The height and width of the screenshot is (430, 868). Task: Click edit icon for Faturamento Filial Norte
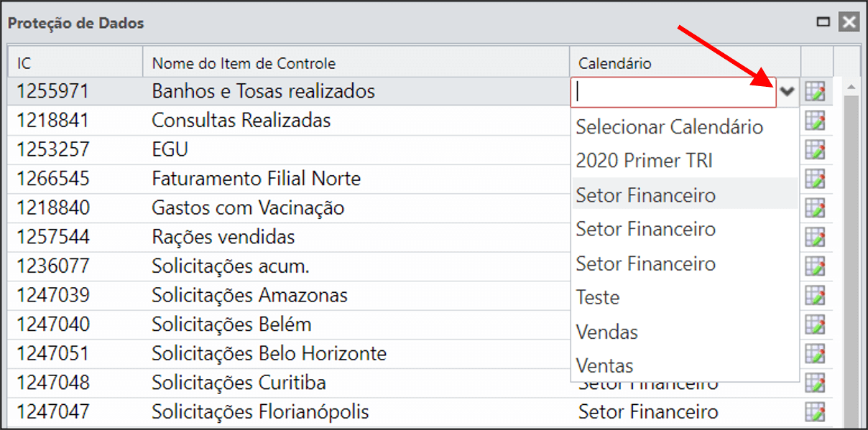tap(815, 179)
